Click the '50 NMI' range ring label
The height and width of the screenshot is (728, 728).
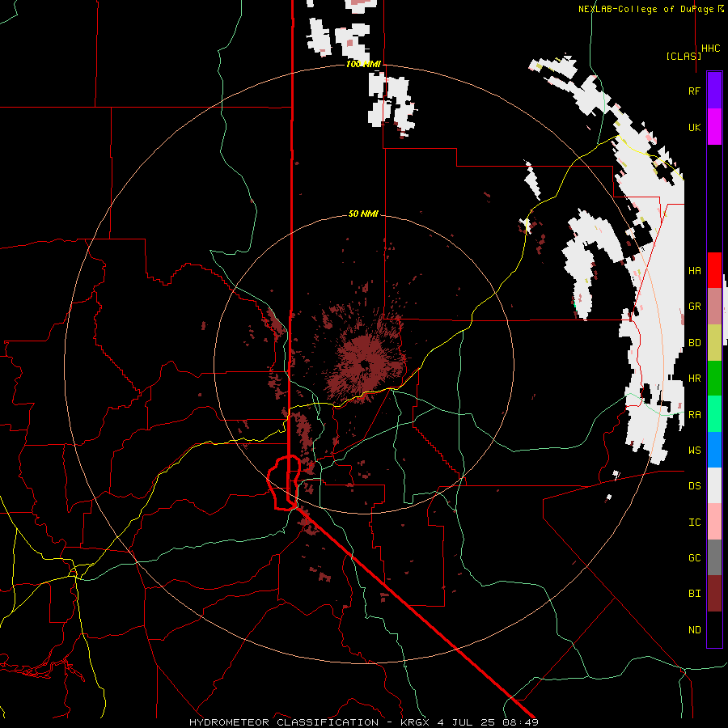363,214
